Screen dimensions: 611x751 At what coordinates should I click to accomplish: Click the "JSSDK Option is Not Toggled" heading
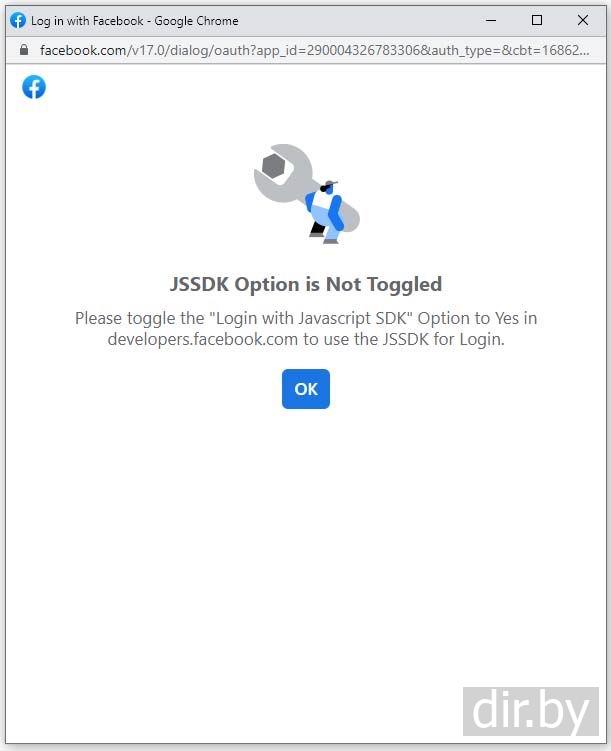(306, 284)
